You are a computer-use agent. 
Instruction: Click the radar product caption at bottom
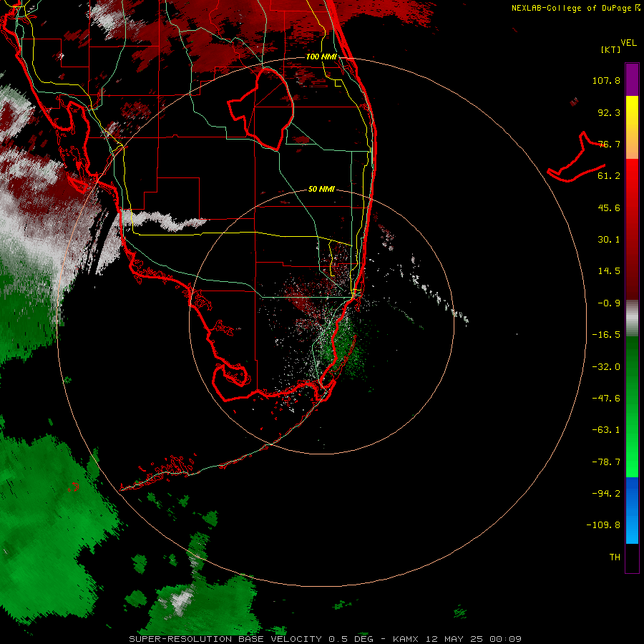(326, 639)
